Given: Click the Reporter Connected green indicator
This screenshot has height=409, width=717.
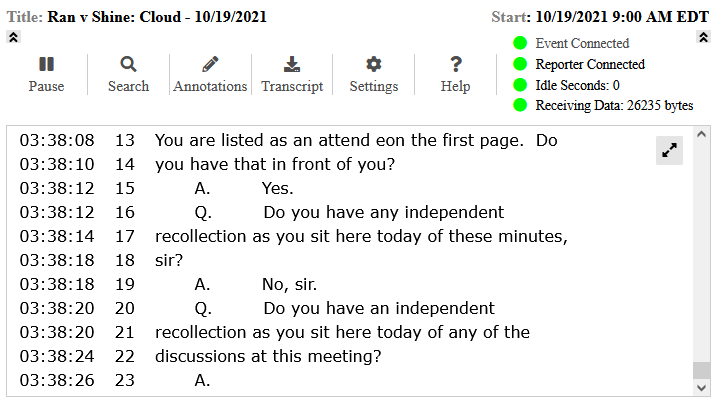Looking at the screenshot, I should (520, 64).
